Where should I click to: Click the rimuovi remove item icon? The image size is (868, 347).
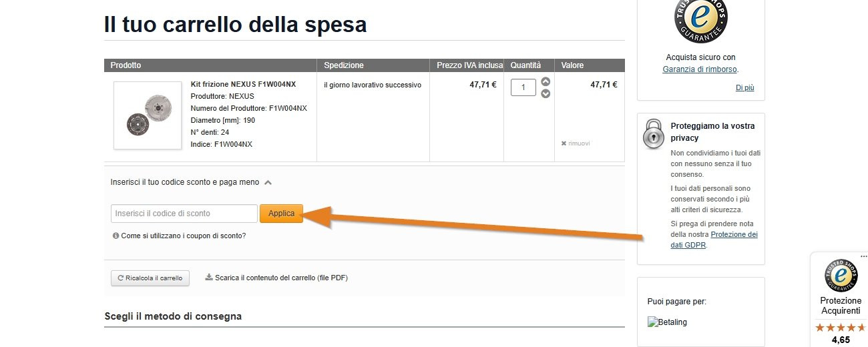564,143
